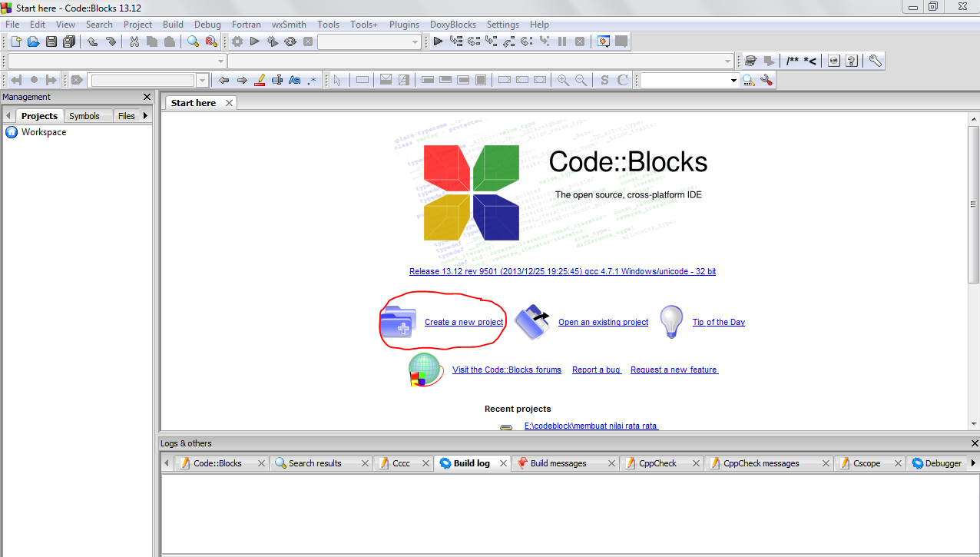
Task: Click the Build and run icon
Action: pos(273,41)
